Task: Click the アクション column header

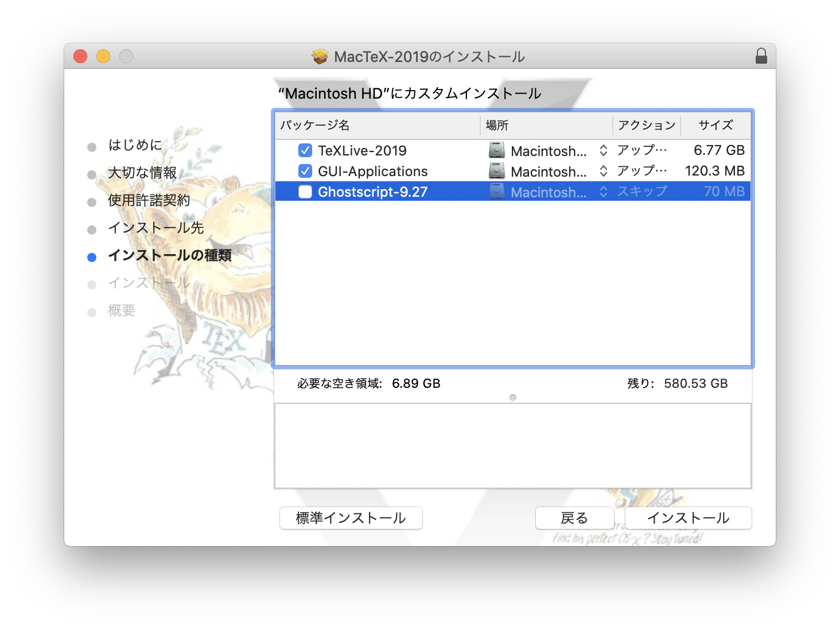Action: [647, 125]
